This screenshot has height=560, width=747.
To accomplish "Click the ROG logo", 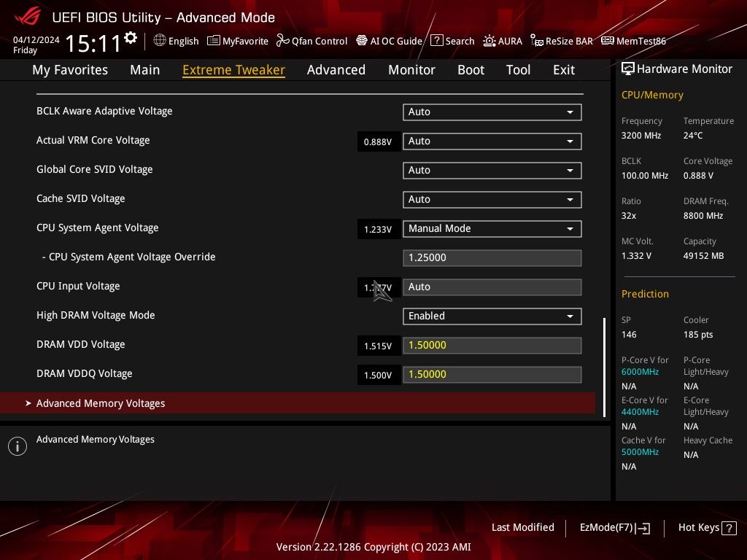I will point(28,17).
